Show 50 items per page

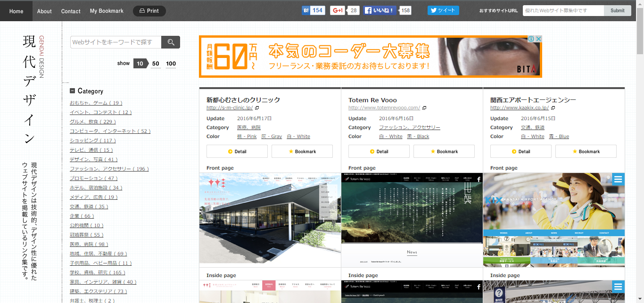click(156, 64)
